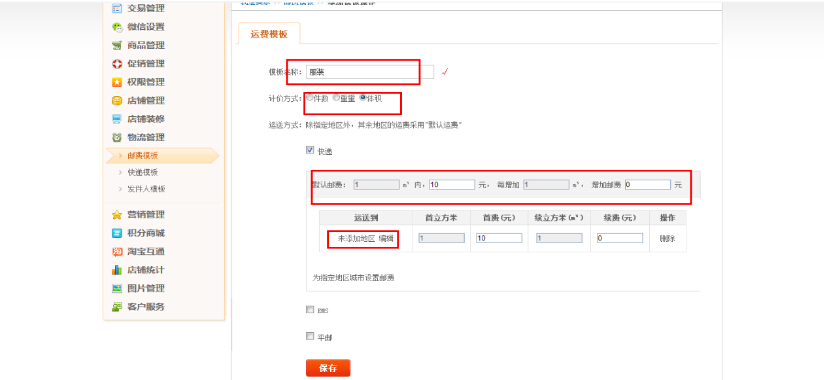This screenshot has width=824, height=380.
Task: Select 邮费模板 submenu item
Action: [x=142, y=156]
